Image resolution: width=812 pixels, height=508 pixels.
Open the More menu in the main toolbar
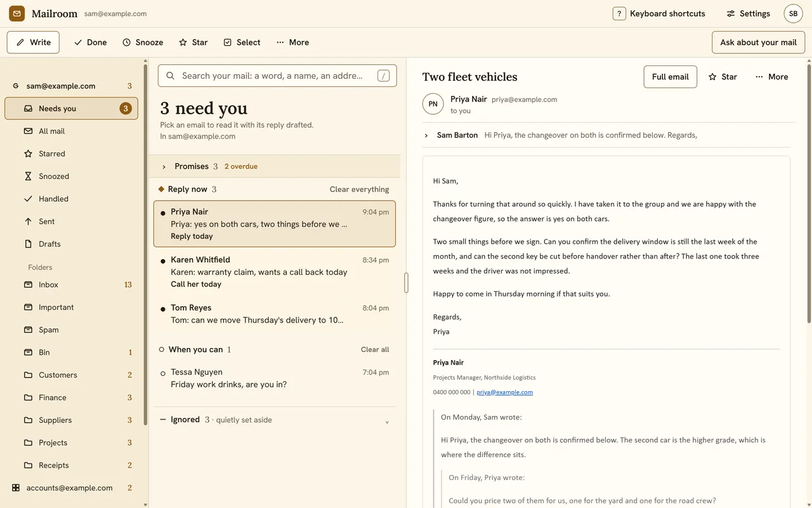[293, 43]
